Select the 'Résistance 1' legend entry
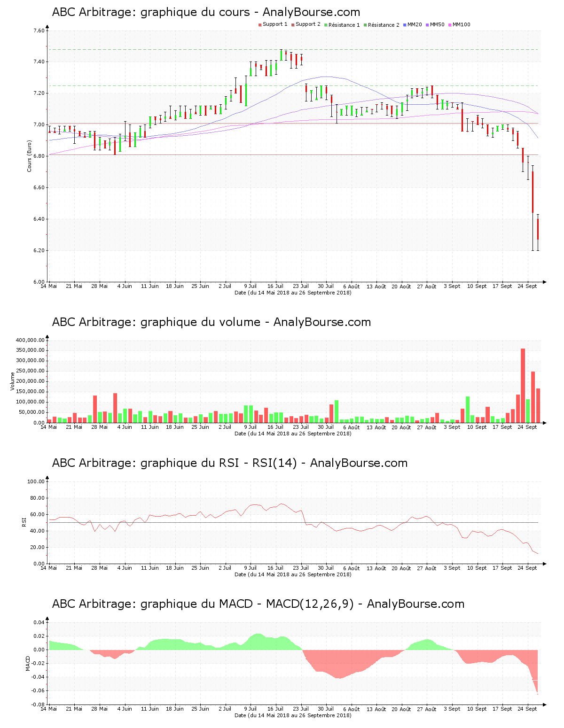 pos(342,24)
